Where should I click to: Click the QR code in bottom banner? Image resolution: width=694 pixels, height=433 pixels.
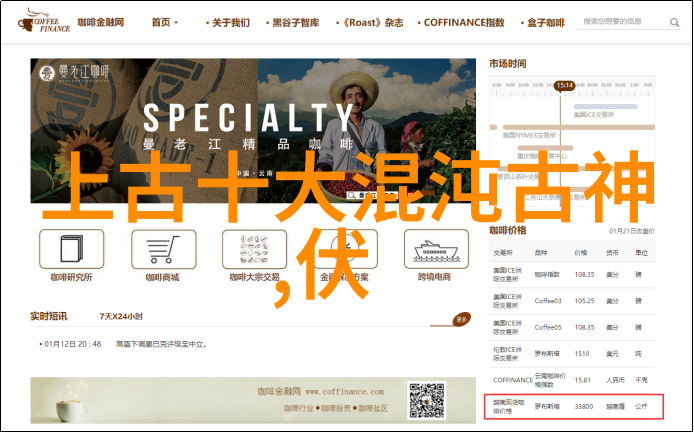[x=427, y=401]
